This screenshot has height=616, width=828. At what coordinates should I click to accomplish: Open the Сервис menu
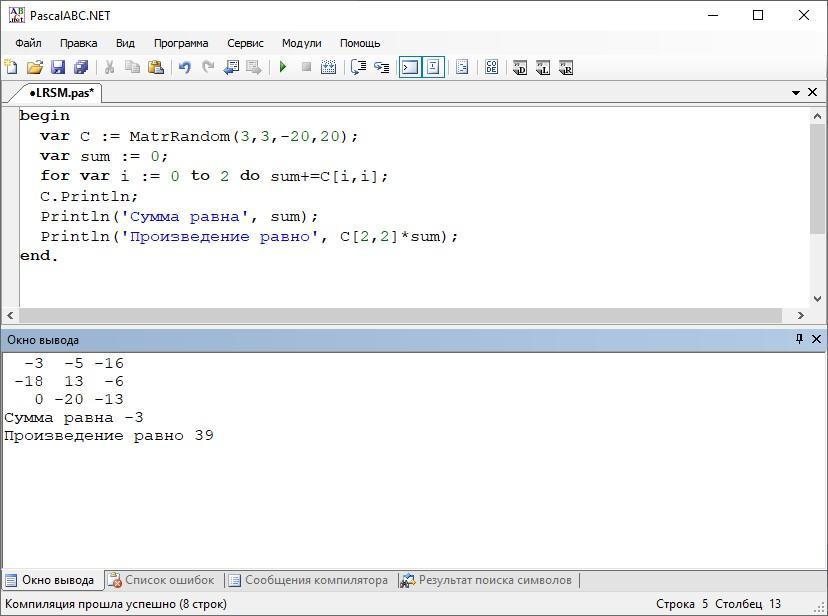[245, 43]
